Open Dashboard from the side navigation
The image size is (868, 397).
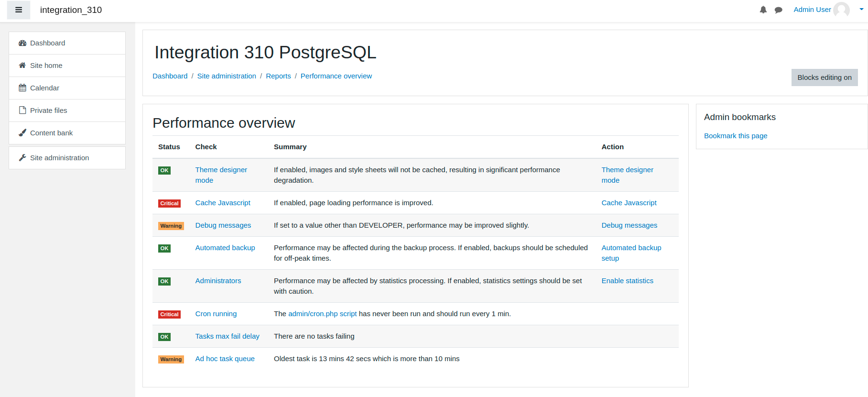click(x=67, y=43)
